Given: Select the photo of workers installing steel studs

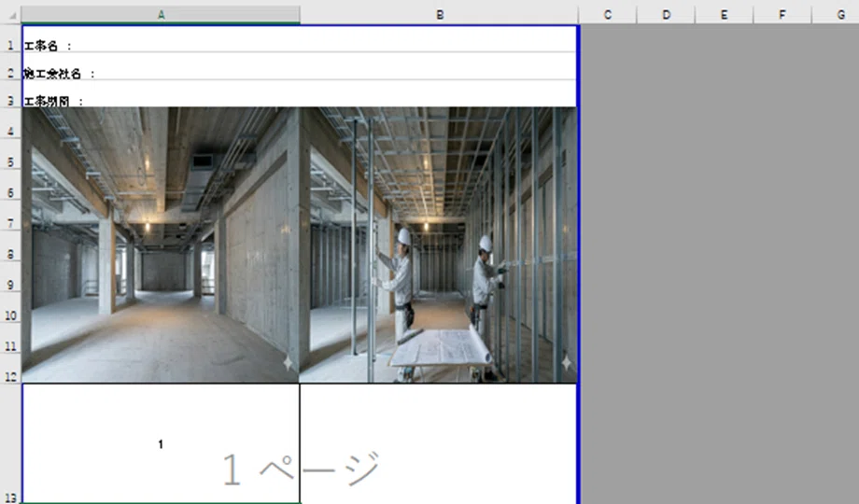Looking at the screenshot, I should click(438, 245).
